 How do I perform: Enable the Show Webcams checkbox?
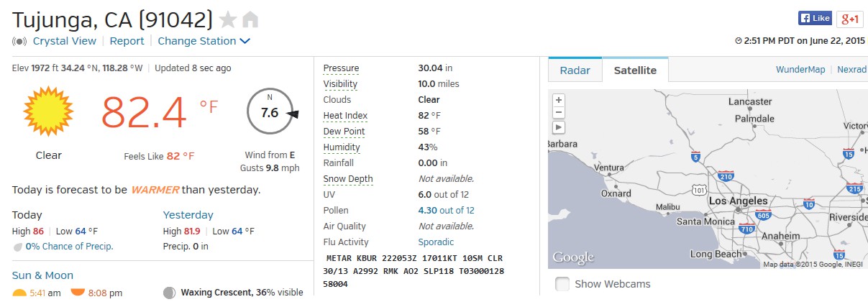562,284
